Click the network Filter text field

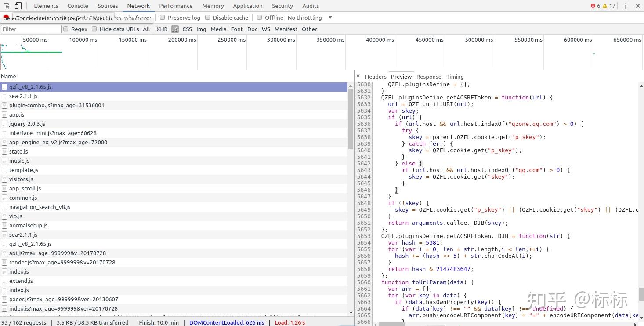(31, 29)
